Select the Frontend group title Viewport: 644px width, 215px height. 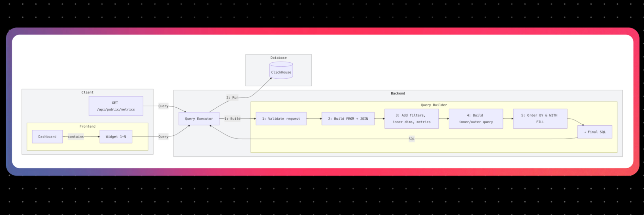coord(87,126)
